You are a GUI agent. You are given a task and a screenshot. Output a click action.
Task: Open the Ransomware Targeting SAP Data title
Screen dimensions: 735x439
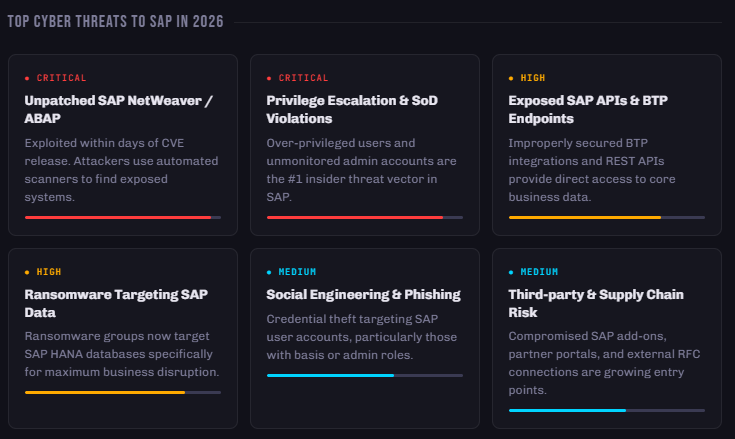click(116, 303)
